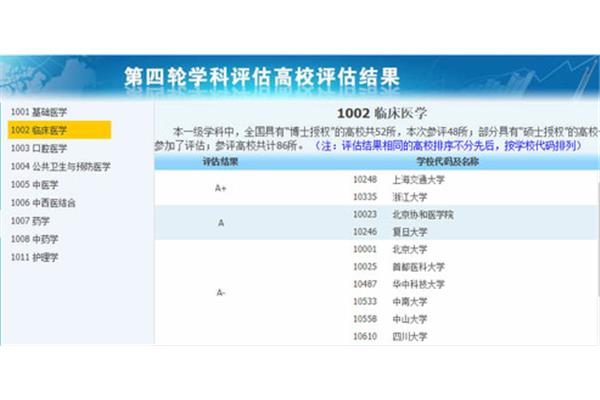Select 首都医科大学 in the table

pos(419,267)
